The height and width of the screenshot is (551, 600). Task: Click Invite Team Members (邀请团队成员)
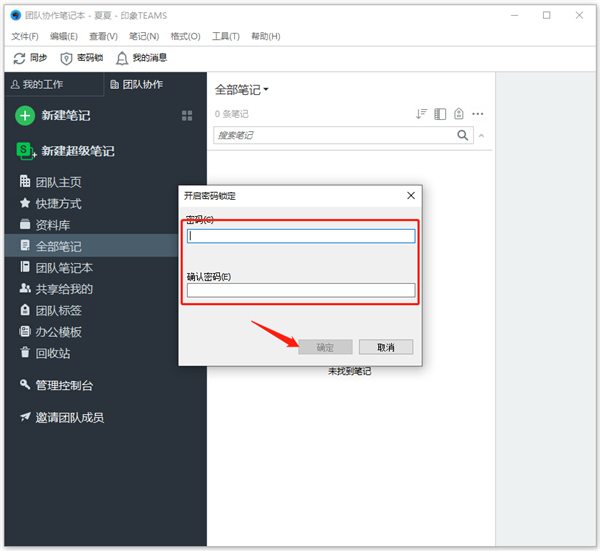62,417
